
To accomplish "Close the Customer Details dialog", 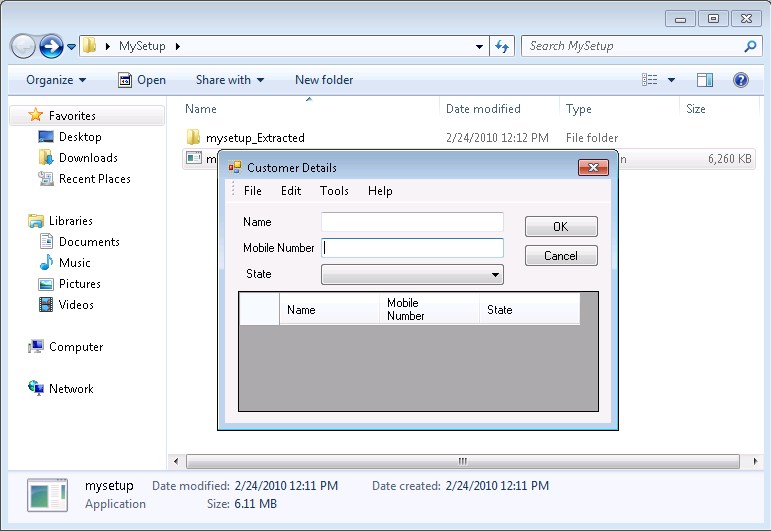I will (x=593, y=167).
